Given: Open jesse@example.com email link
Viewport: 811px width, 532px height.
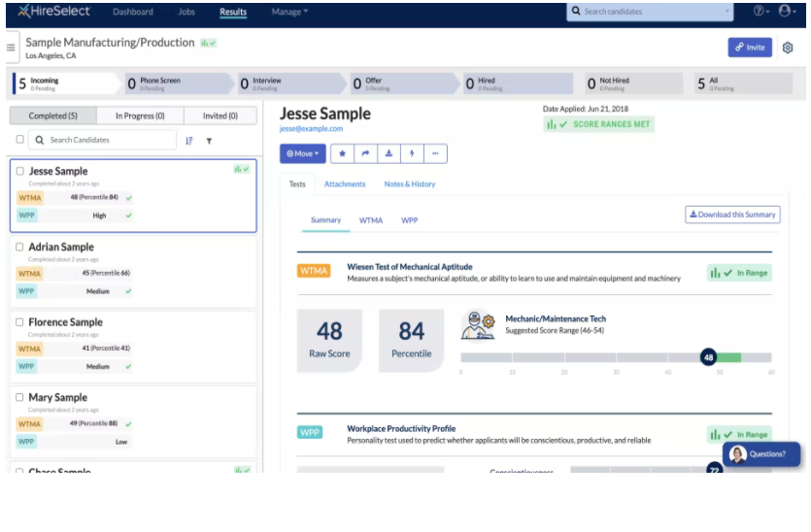Looking at the screenshot, I should 311,129.
